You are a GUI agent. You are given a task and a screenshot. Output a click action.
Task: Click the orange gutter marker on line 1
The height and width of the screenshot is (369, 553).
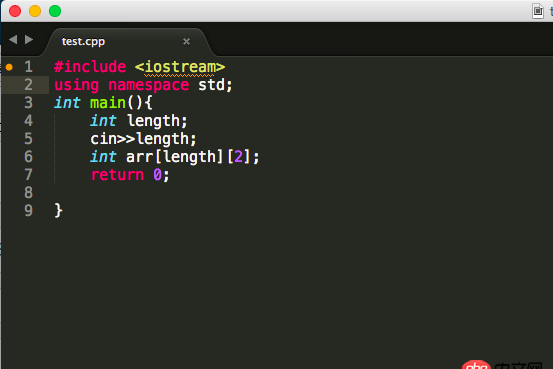click(x=10, y=67)
